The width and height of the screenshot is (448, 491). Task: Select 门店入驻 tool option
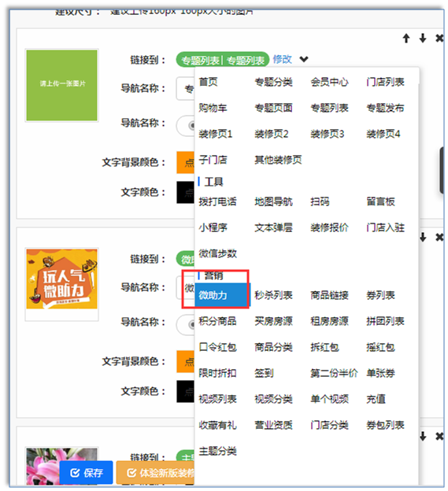385,227
